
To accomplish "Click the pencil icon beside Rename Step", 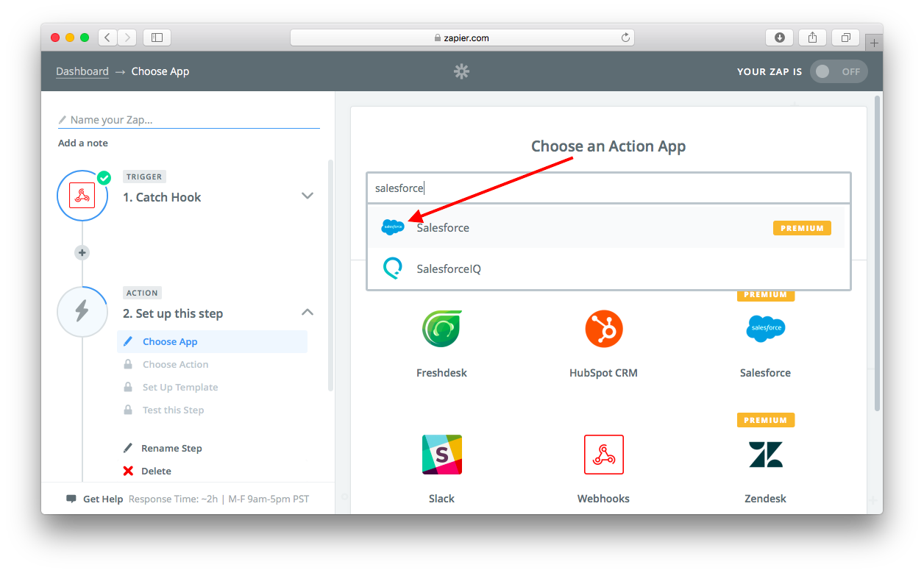I will tap(128, 448).
